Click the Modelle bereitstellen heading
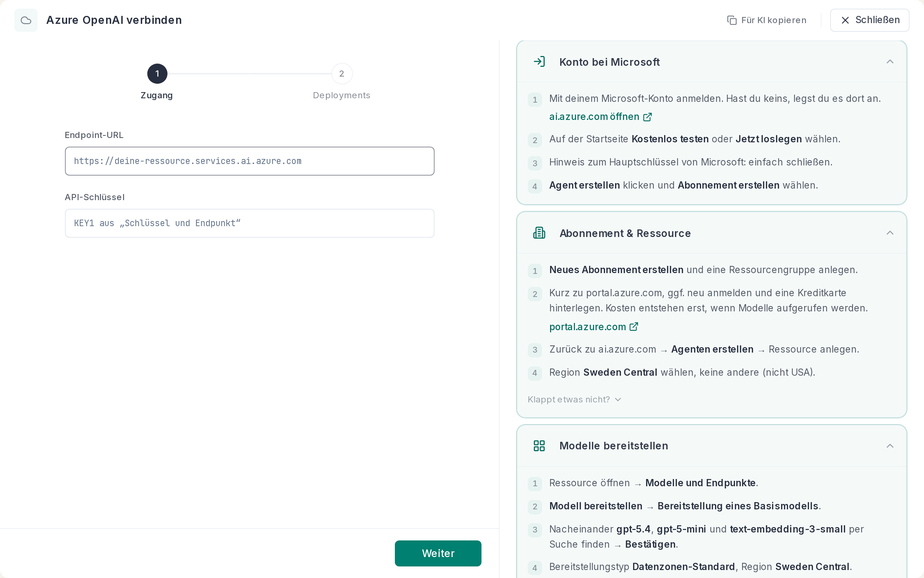The height and width of the screenshot is (578, 924). point(614,446)
